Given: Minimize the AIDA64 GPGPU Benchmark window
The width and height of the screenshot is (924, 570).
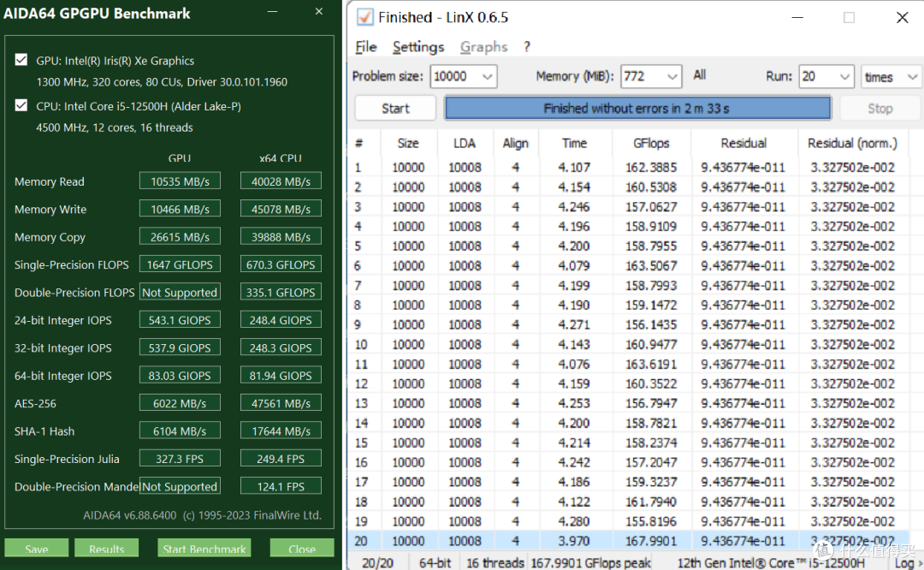Looking at the screenshot, I should click(x=271, y=13).
